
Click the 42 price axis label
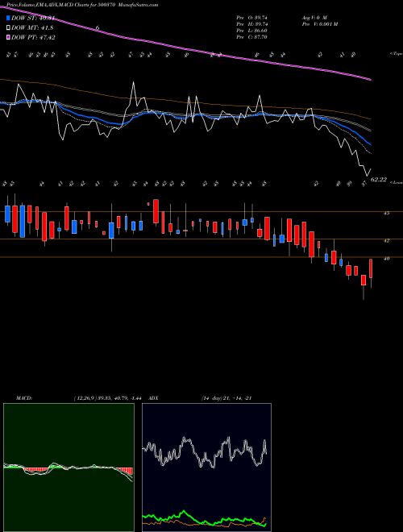click(386, 240)
